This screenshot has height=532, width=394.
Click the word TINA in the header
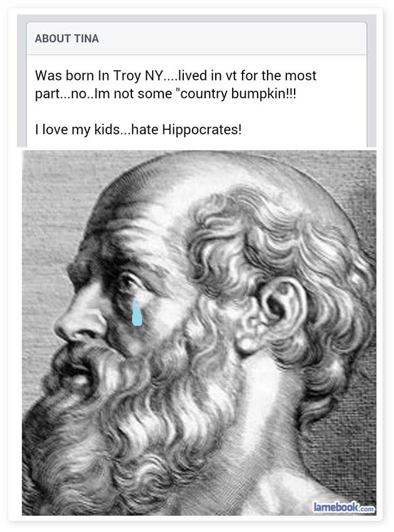click(x=86, y=39)
